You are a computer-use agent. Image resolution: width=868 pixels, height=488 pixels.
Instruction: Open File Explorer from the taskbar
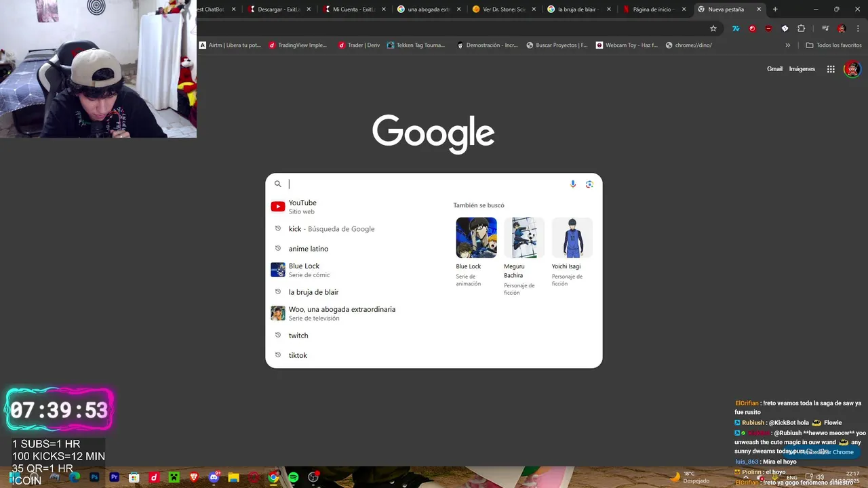point(233,477)
